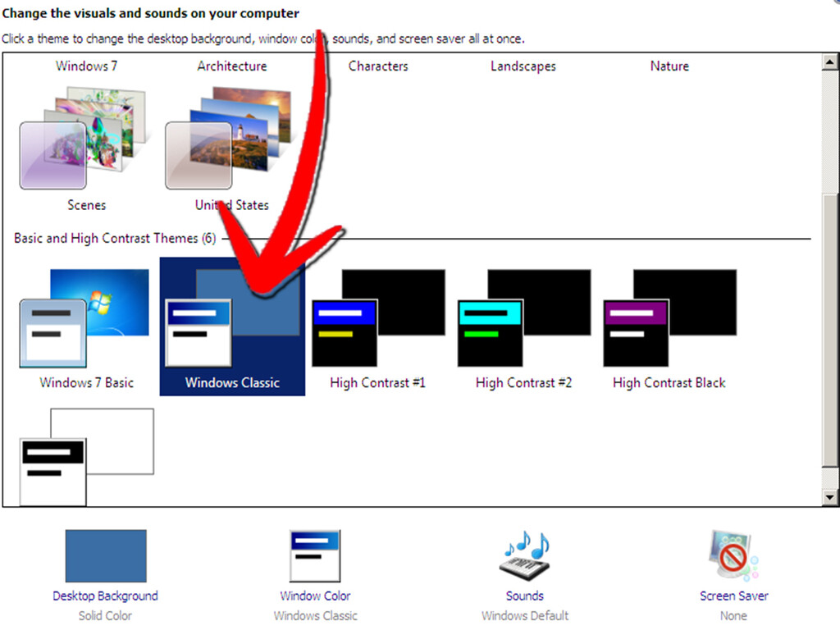Click the Nature theme label
The image size is (840, 630).
click(669, 66)
